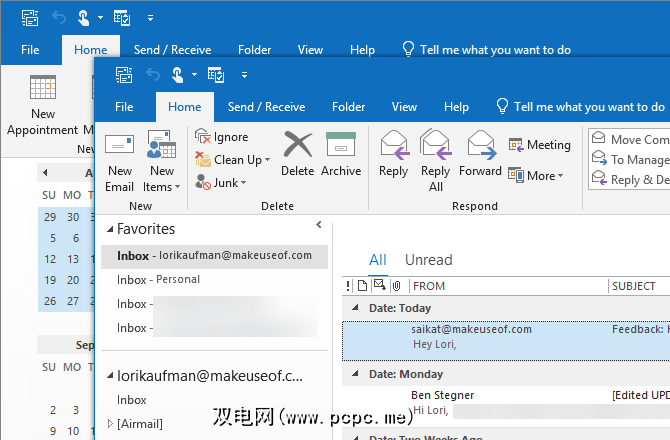Click the Meeting reply button
670x440 pixels.
540,145
